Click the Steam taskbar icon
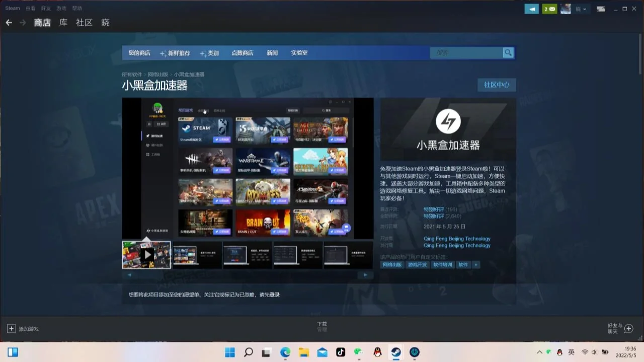This screenshot has height=362, width=644. (396, 352)
